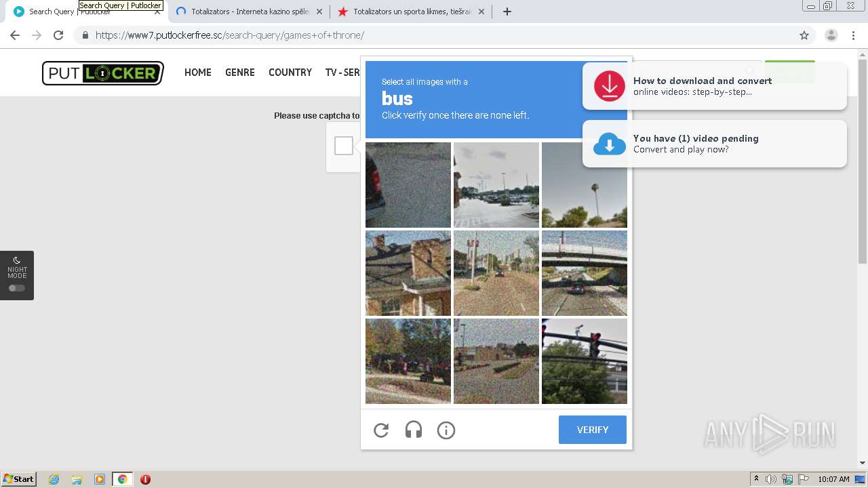Click the red download arrow icon
This screenshot has width=868, height=488.
coord(610,86)
